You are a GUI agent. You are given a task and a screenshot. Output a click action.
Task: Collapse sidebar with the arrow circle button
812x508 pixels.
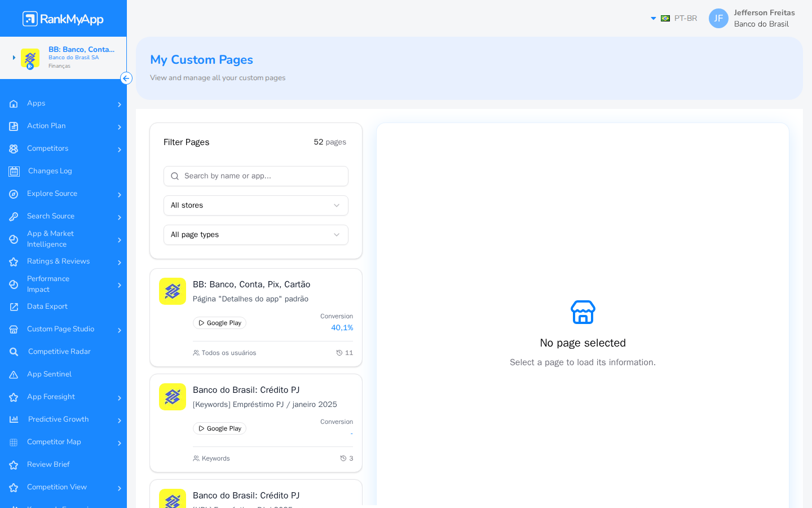126,78
